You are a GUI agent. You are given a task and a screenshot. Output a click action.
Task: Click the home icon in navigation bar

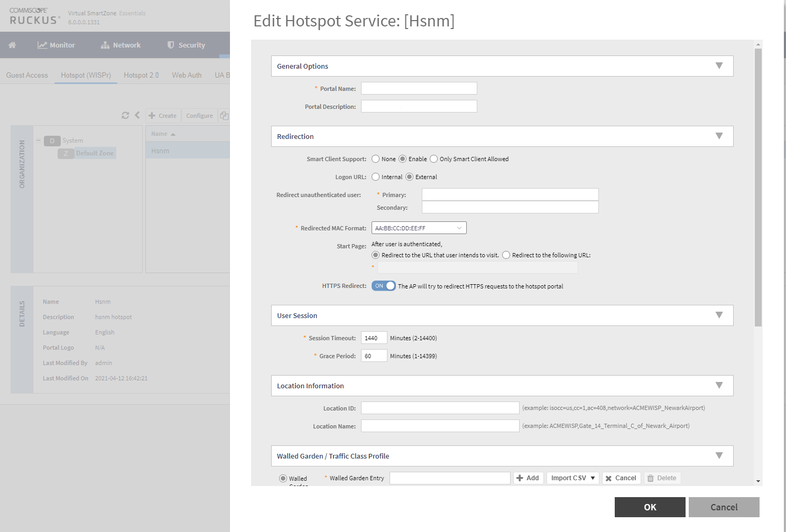(x=12, y=45)
